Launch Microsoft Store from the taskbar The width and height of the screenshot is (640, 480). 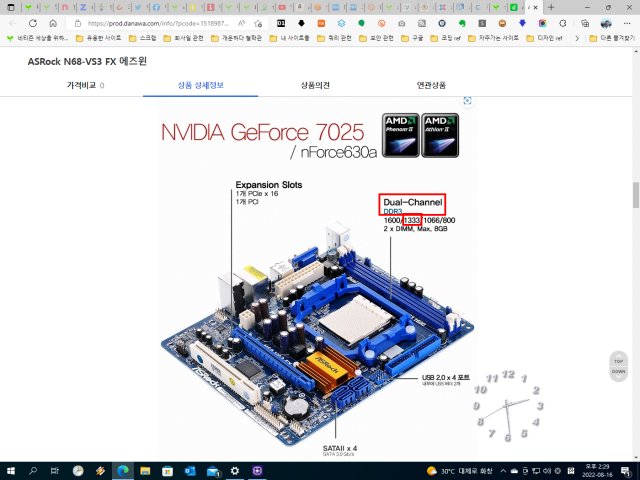point(167,471)
